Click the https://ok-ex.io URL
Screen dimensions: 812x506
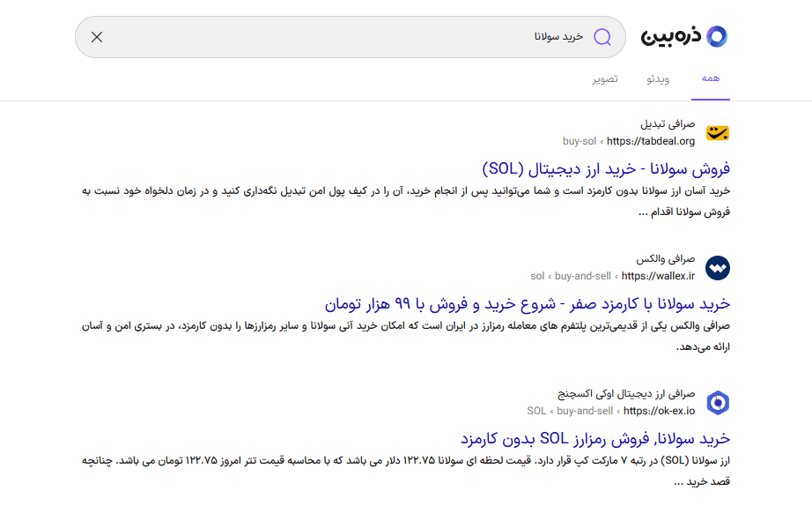[x=659, y=411]
